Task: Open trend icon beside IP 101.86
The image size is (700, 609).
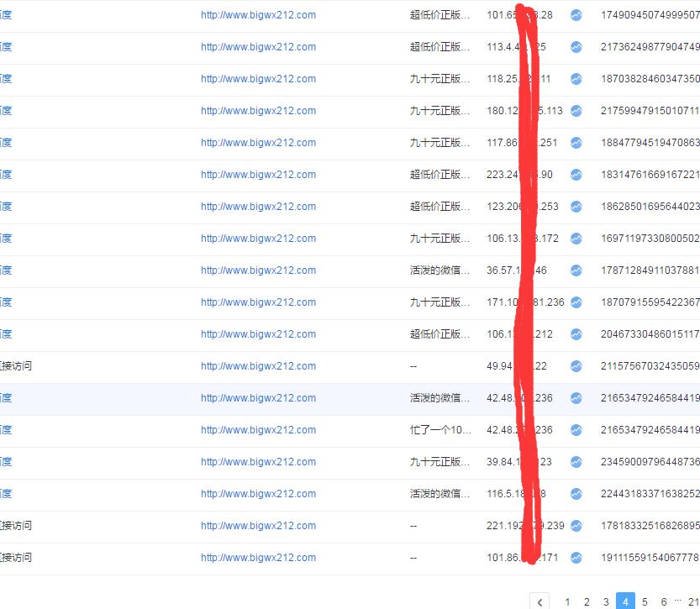Action: (576, 557)
